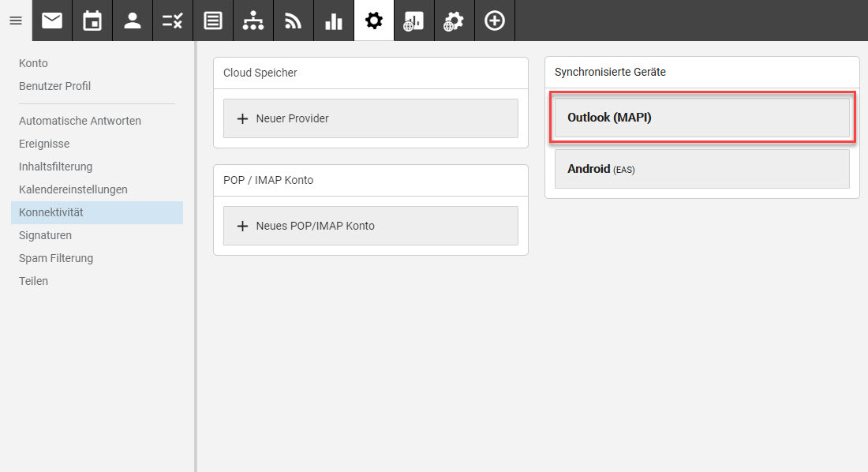Add a Neuer Provider for cloud storage
868x472 pixels.
coord(371,118)
